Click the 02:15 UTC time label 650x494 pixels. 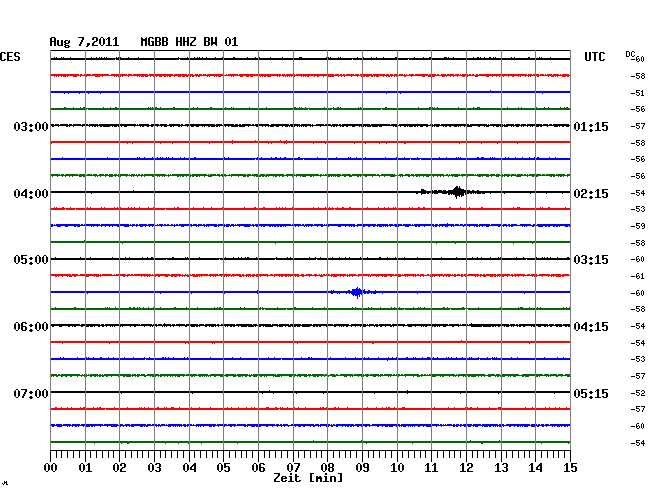pos(591,194)
